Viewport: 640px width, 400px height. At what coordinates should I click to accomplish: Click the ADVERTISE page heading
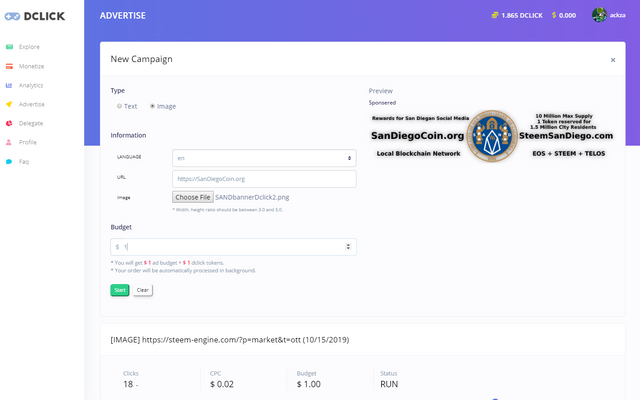point(122,16)
